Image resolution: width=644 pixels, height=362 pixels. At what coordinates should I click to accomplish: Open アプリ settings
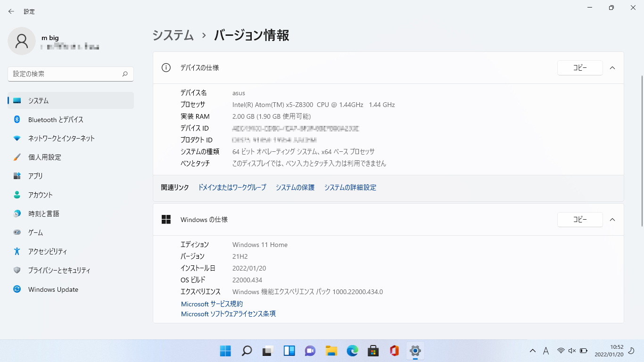[x=71, y=176]
